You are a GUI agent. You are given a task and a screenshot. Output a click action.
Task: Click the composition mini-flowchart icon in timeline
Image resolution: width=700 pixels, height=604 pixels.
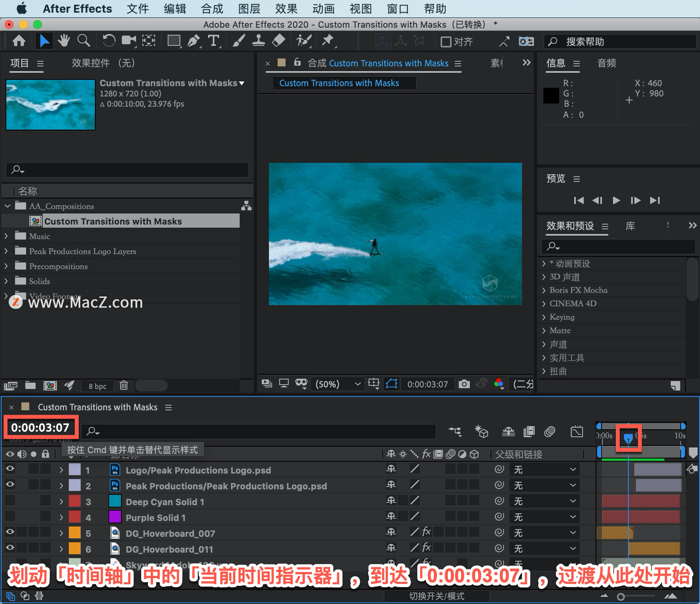[x=455, y=432]
